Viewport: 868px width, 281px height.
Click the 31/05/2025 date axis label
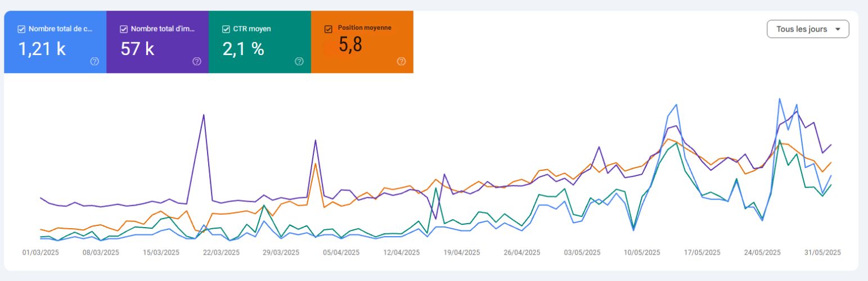pos(822,252)
